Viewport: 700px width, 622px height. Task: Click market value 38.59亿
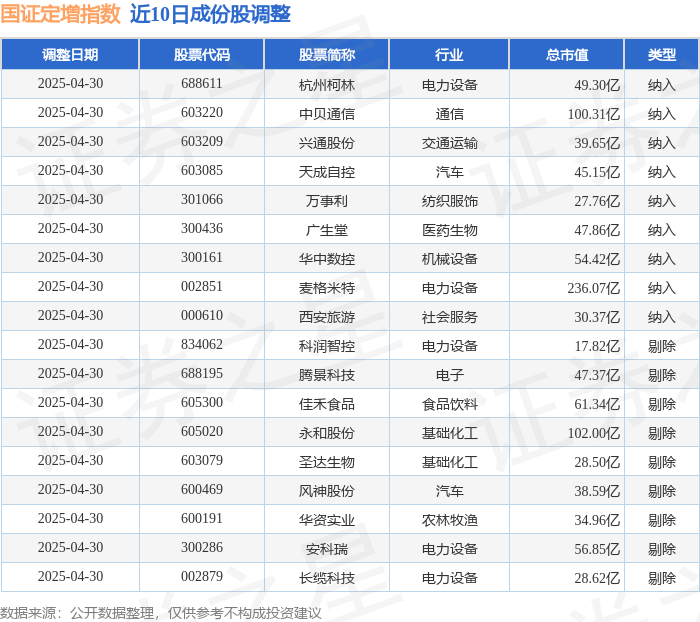[x=597, y=491]
